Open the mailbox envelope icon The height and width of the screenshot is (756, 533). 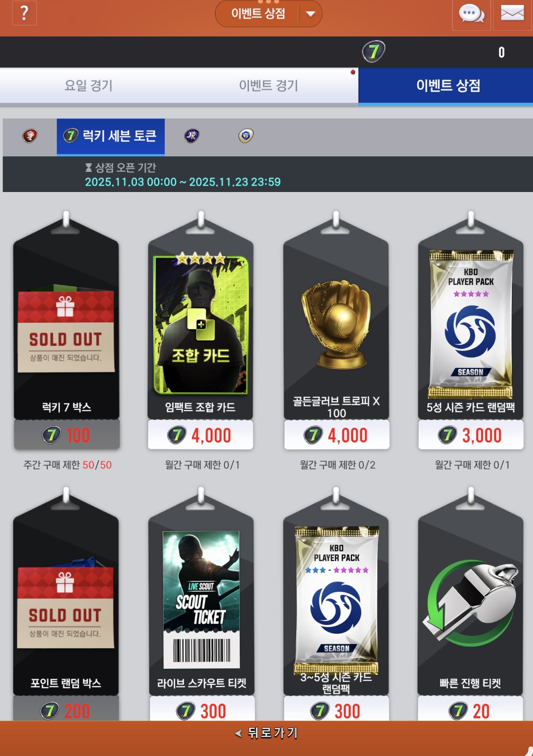coord(512,14)
